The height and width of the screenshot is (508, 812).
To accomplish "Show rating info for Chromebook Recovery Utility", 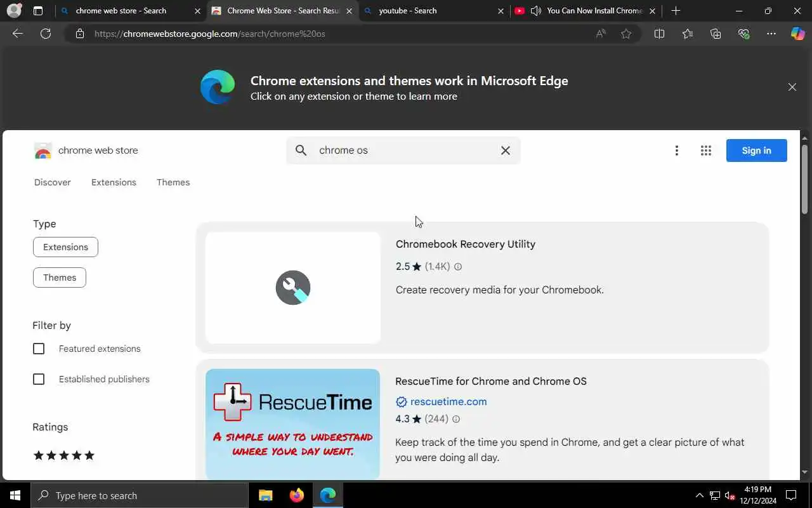I will pyautogui.click(x=458, y=267).
